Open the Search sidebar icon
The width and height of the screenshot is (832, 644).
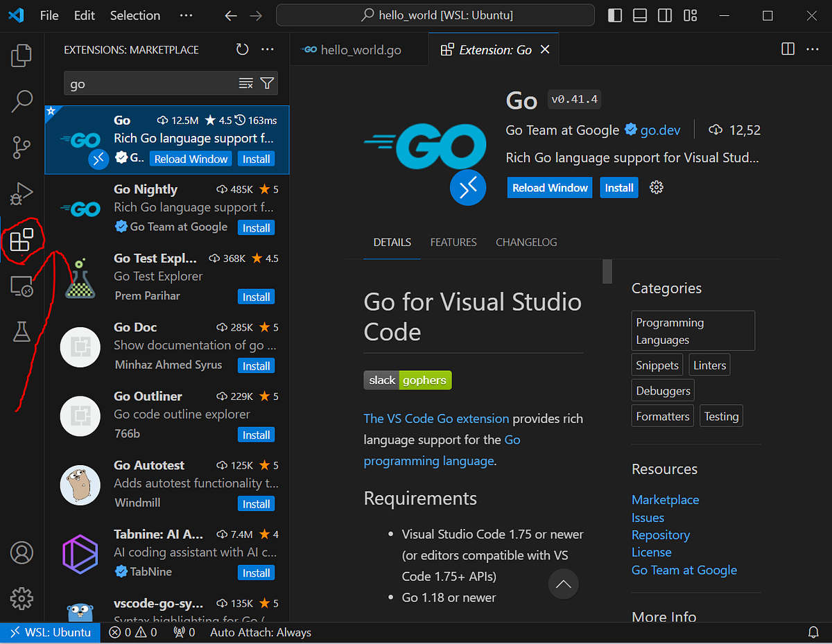21,101
